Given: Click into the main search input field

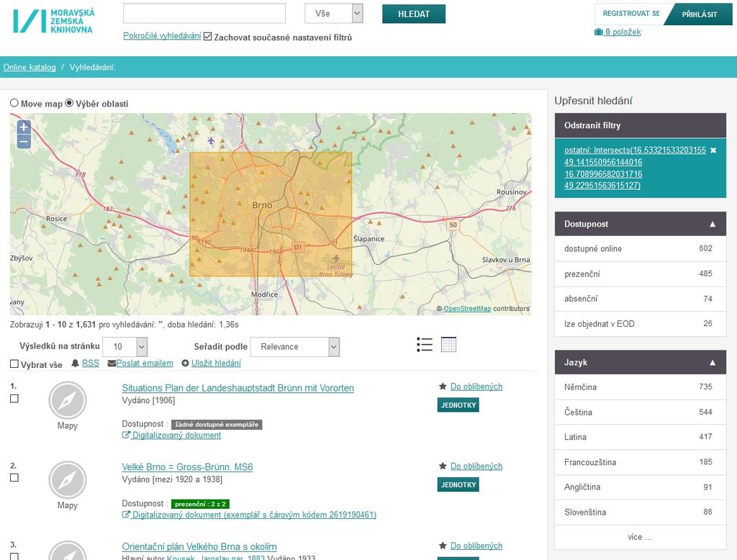Looking at the screenshot, I should click(204, 13).
